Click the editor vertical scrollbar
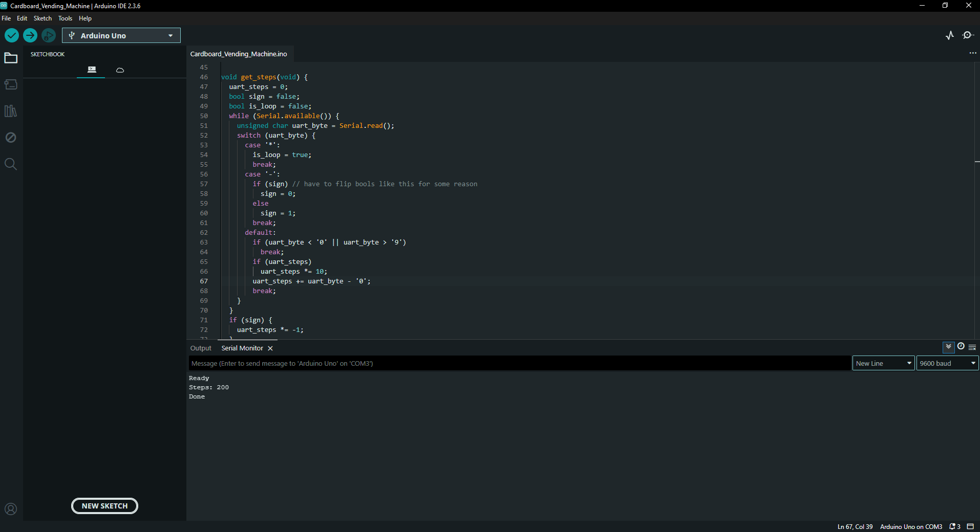The width and height of the screenshot is (980, 532). (x=977, y=201)
